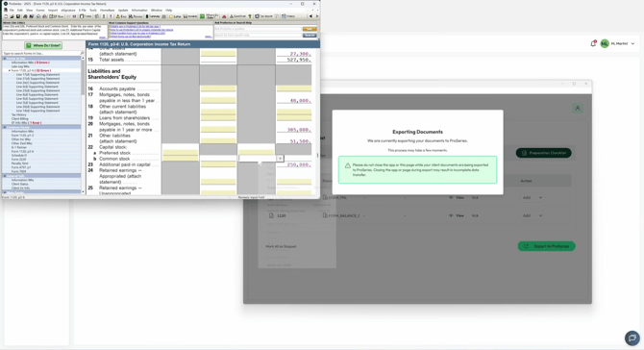Click the Videos toolbar button

tap(288, 16)
